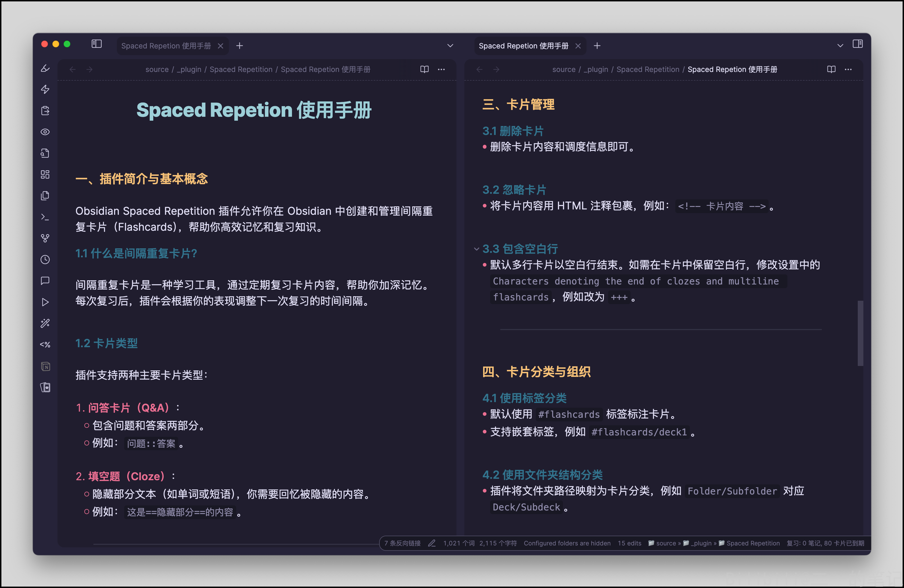Click the pencil edit-mode status icon

tap(432, 543)
